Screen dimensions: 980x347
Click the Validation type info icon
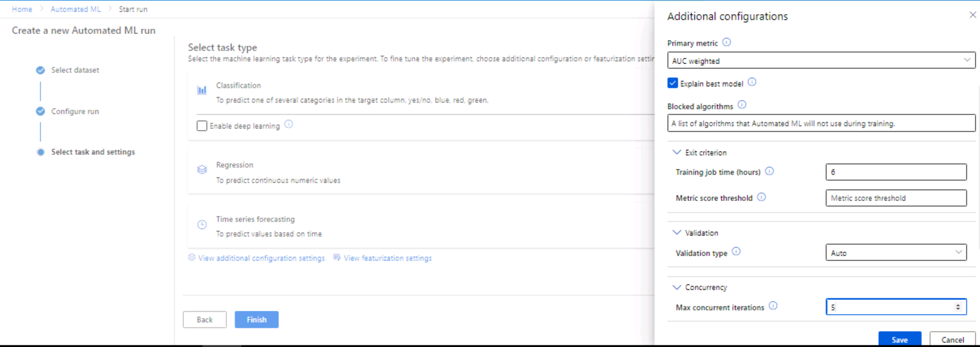click(x=736, y=251)
